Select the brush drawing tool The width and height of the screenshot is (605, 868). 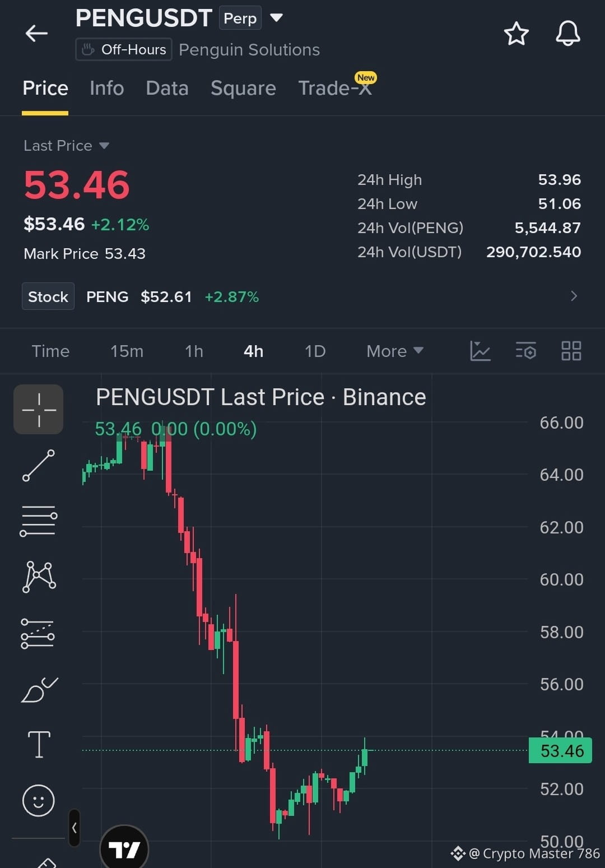[39, 689]
